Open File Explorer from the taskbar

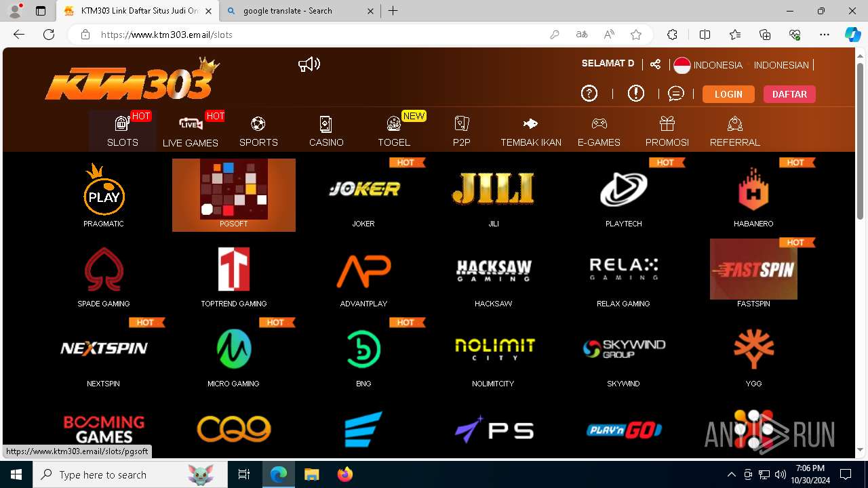[x=312, y=474]
